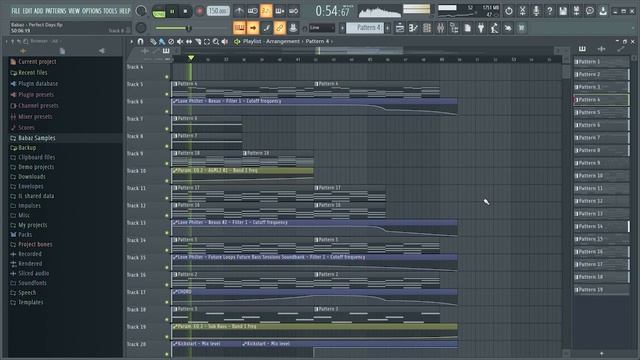Mute Track 11 via its green dot
This screenshot has height=360, width=640.
coord(167,198)
